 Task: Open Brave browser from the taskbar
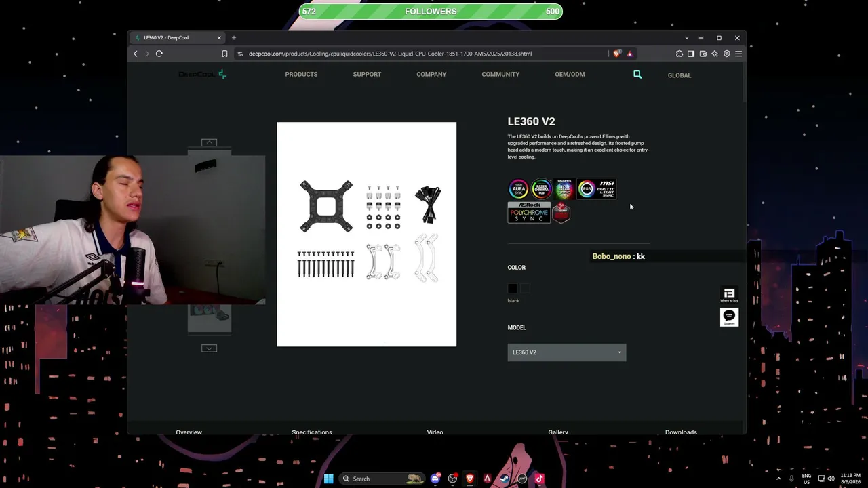pos(469,479)
